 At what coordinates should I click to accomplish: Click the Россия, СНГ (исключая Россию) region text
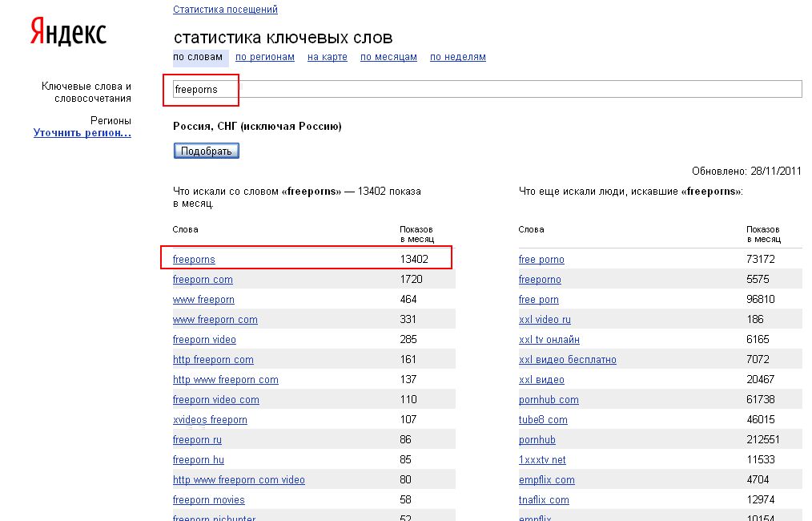[257, 127]
